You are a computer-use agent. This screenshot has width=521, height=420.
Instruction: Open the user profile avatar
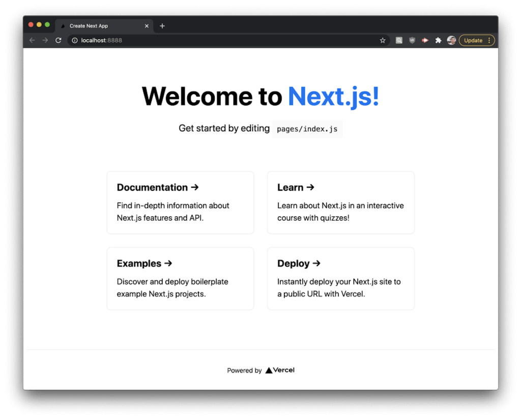[451, 40]
